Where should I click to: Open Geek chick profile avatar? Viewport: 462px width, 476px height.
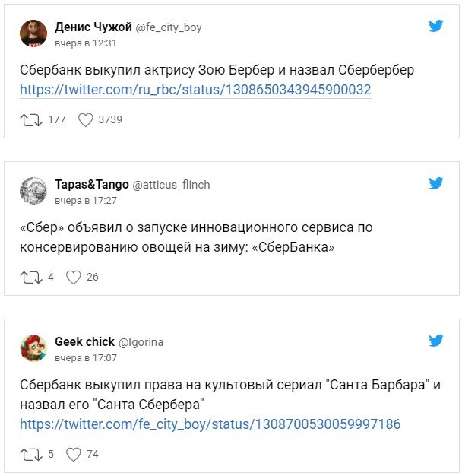[x=33, y=348]
